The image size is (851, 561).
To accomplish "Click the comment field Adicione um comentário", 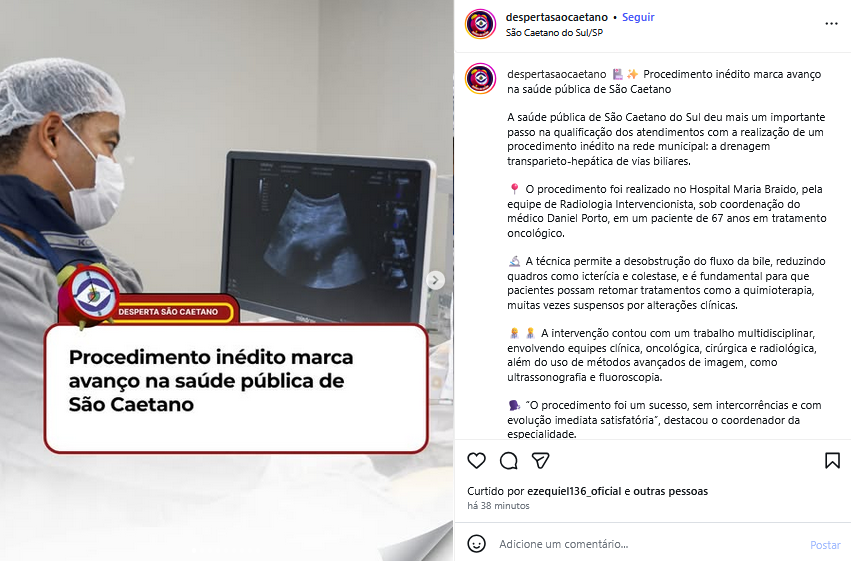I will [x=649, y=544].
